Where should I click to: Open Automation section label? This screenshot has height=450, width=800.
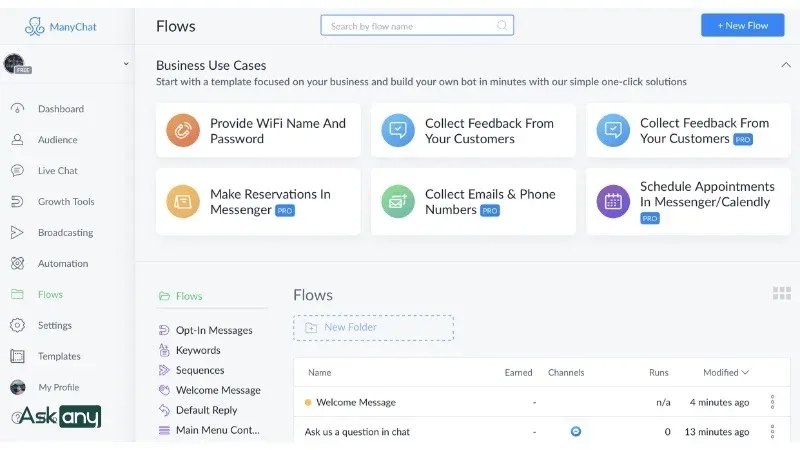pyautogui.click(x=63, y=263)
